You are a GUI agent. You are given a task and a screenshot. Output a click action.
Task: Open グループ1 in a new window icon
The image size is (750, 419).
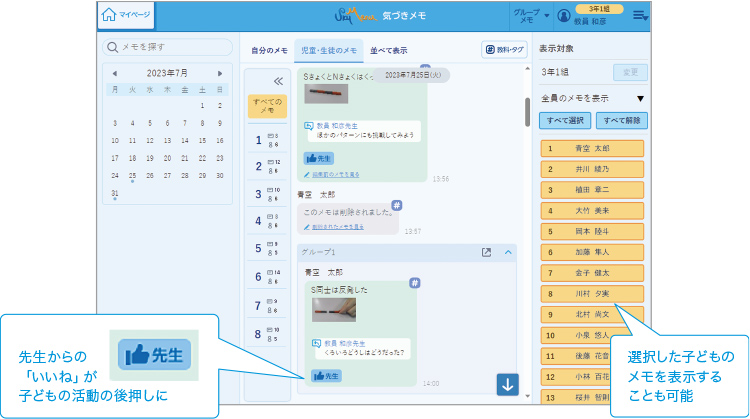[x=486, y=253]
